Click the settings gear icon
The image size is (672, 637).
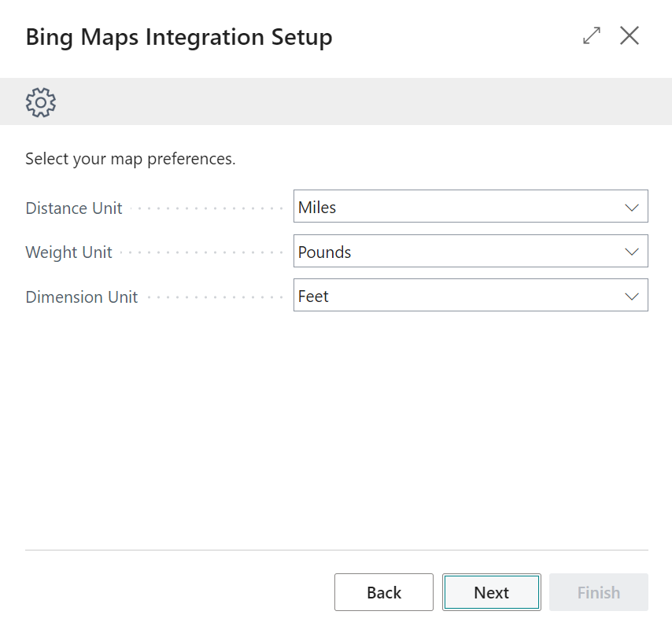pos(40,102)
